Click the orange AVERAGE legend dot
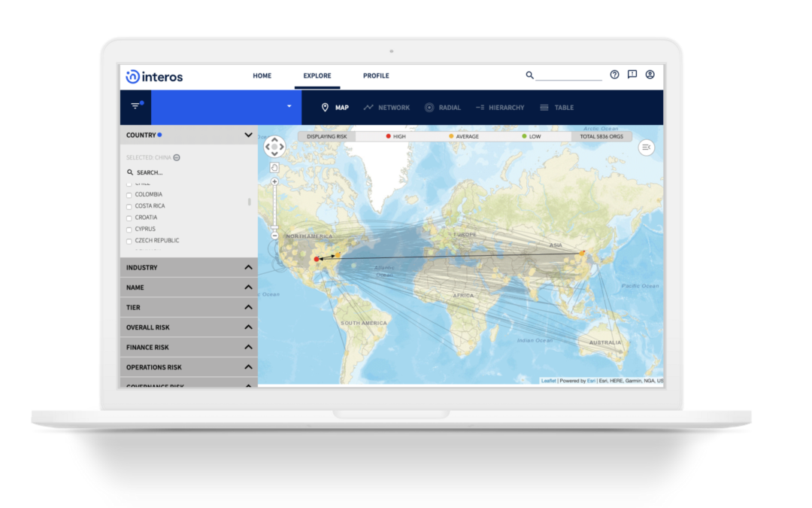Viewport: 812px width, 508px height. click(450, 136)
